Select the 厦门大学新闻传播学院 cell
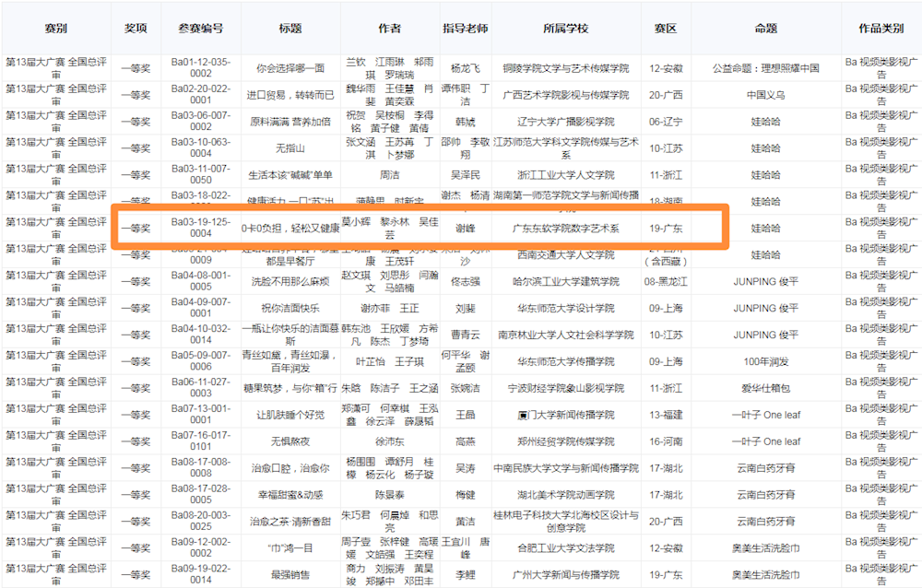The height and width of the screenshot is (588, 922). tap(566, 415)
